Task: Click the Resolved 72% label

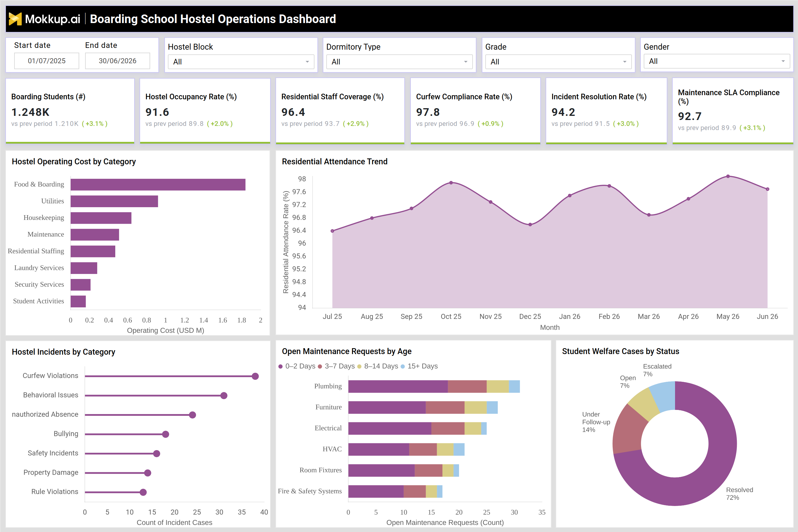Action: (739, 494)
